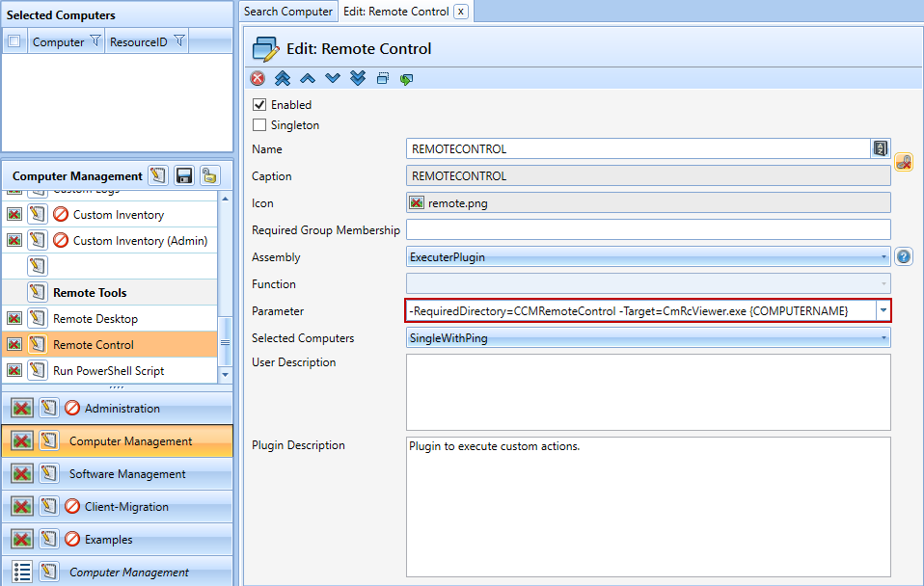Click the red X icon for Administration section
The height and width of the screenshot is (586, 924).
point(22,408)
